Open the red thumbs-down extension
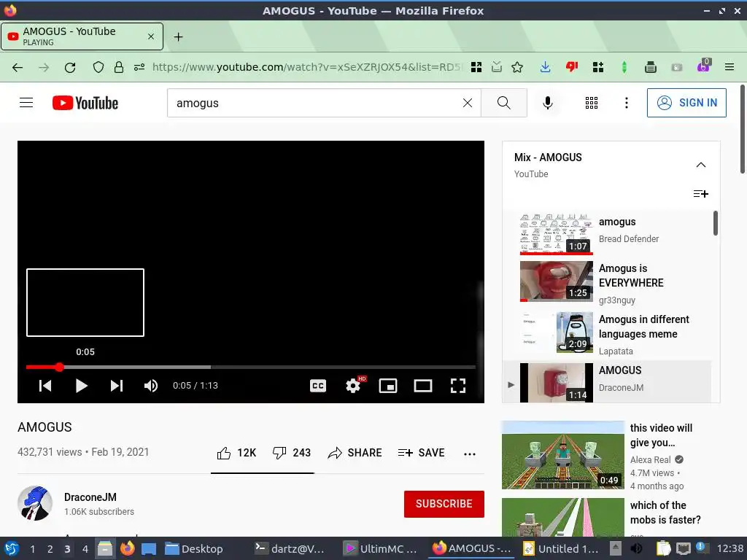The image size is (747, 560). [572, 67]
